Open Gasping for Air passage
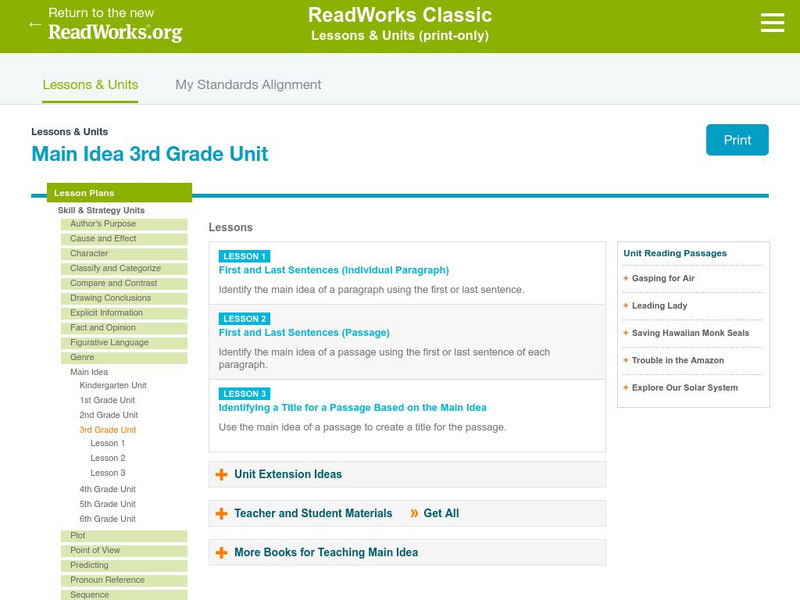Screen dimensions: 800x600 (x=663, y=278)
